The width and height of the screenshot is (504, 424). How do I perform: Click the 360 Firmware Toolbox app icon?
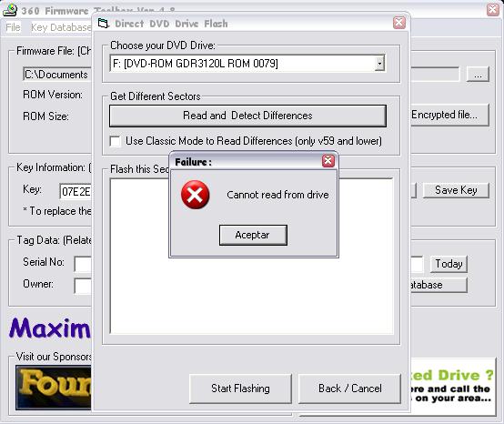[10, 10]
